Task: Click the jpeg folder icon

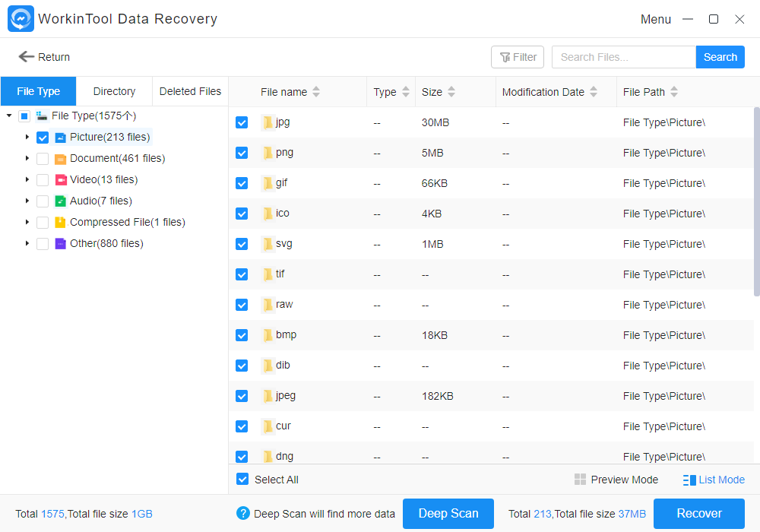Action: [x=268, y=396]
